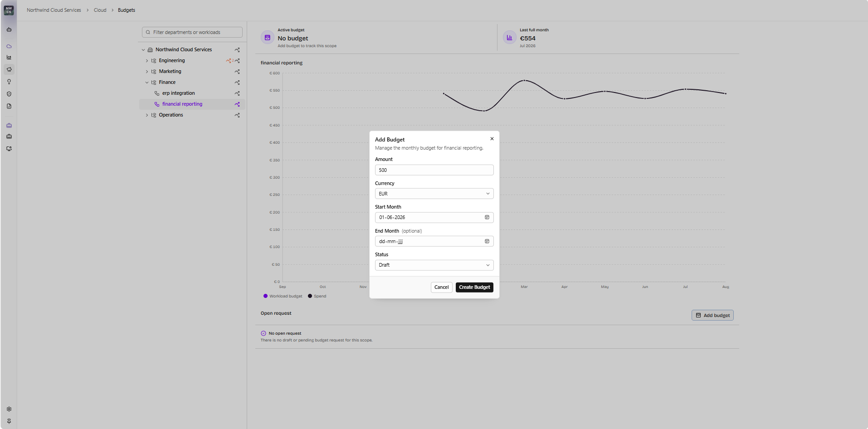Click the Create Budget button
Image resolution: width=868 pixels, height=429 pixels.
pyautogui.click(x=474, y=287)
